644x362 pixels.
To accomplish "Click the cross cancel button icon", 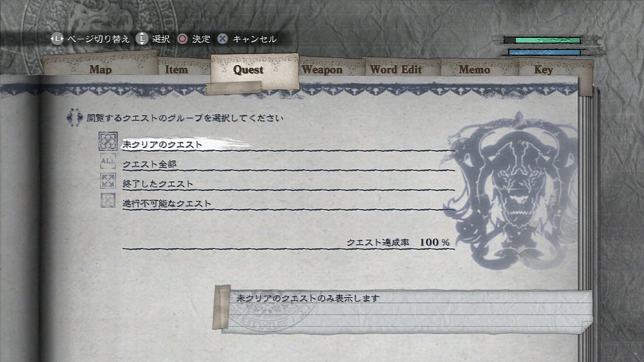I will click(222, 39).
